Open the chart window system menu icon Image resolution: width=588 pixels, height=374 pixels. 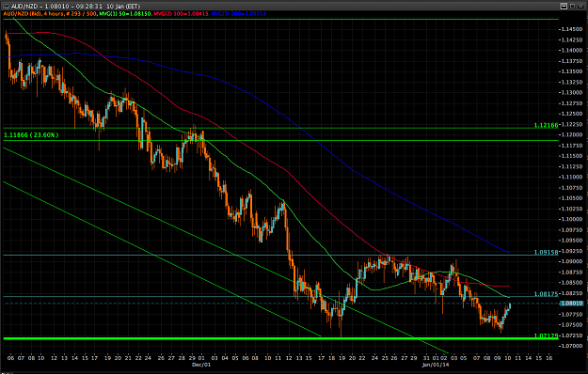click(6, 7)
